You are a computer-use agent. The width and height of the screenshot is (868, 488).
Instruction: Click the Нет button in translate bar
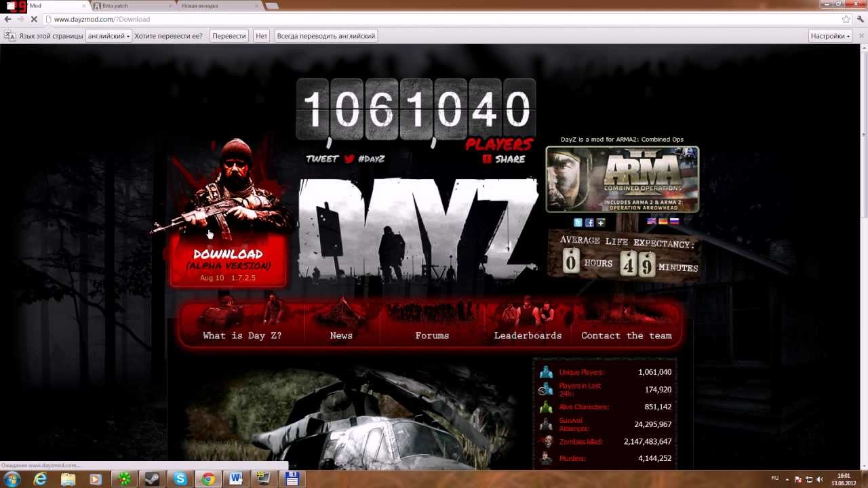[x=261, y=36]
